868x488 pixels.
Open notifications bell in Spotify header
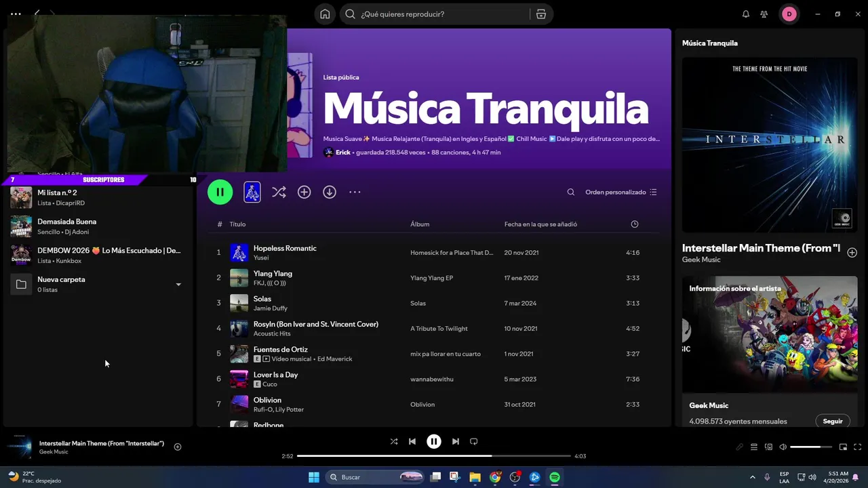[x=746, y=14]
